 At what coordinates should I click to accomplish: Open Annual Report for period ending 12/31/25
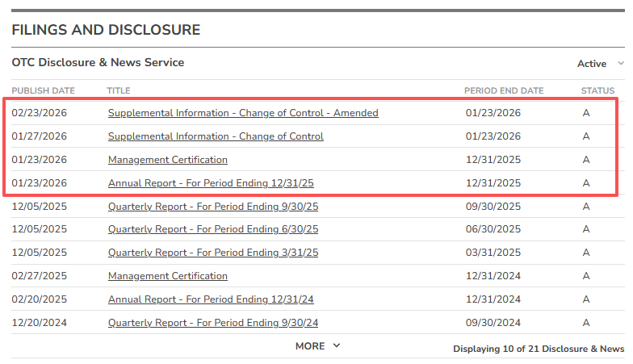[211, 183]
